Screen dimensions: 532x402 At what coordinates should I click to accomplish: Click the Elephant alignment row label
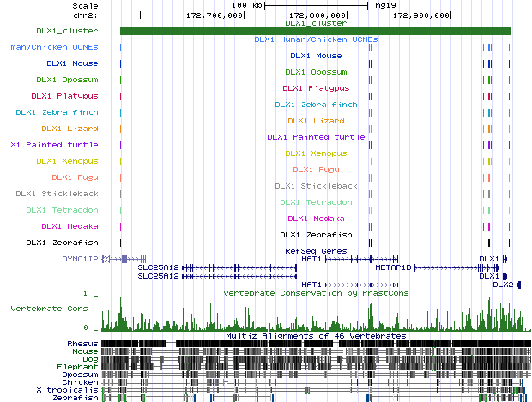79,367
